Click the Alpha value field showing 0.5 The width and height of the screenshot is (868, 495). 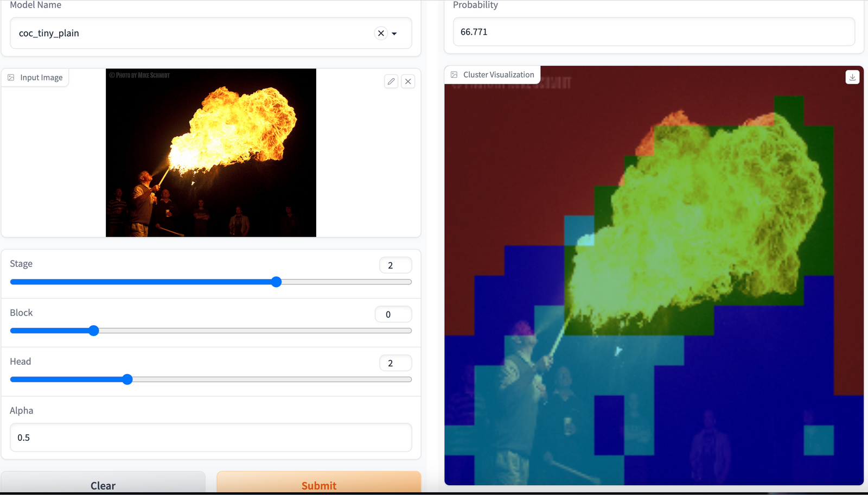210,437
